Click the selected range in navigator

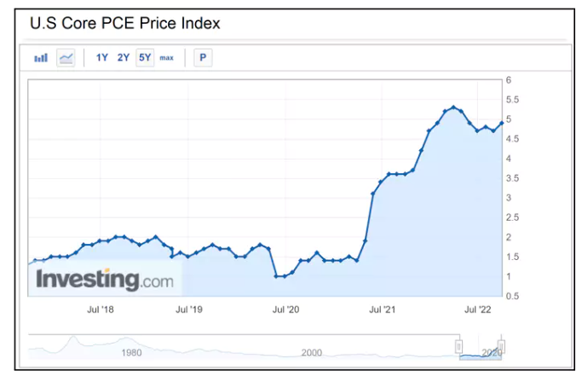[x=481, y=347]
